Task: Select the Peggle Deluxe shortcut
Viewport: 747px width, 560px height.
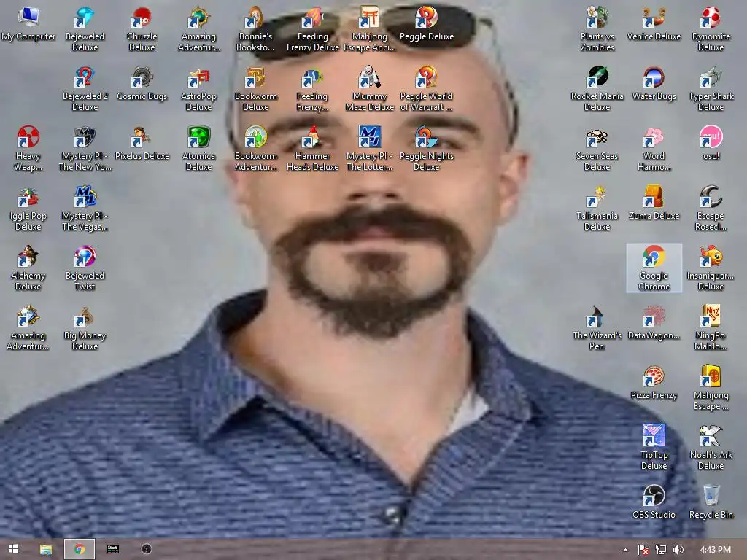Action: click(426, 24)
